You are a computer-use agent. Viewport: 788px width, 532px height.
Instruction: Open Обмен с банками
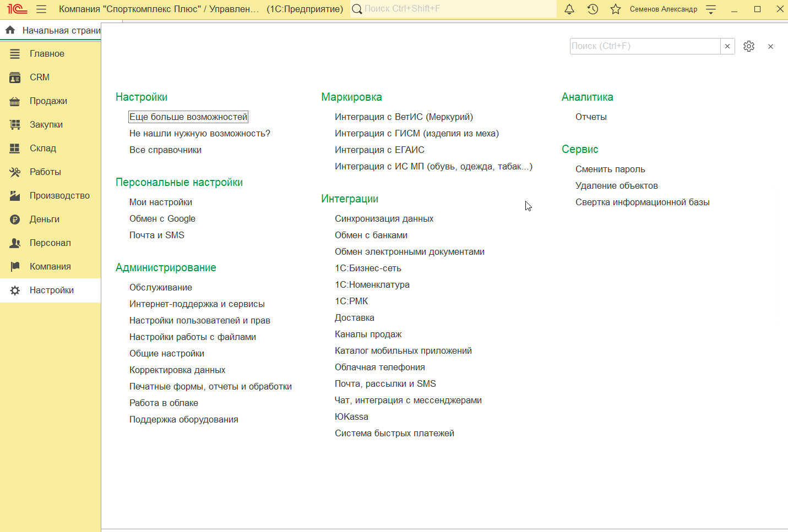pyautogui.click(x=371, y=235)
